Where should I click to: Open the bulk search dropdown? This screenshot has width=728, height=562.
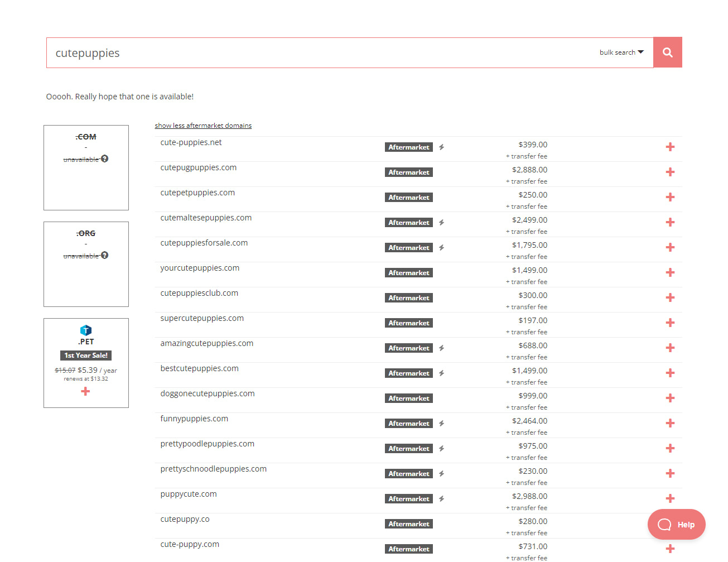coord(621,52)
